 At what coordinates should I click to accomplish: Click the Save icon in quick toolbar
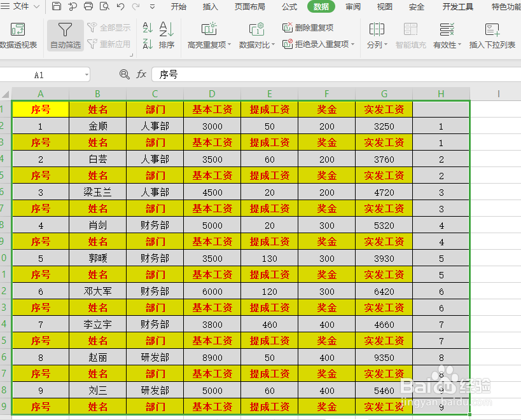pos(57,6)
